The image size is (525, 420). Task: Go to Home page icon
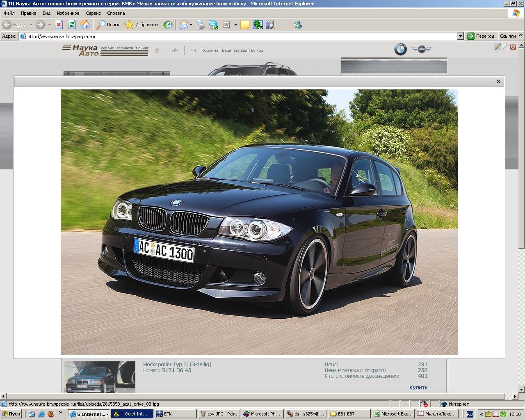coord(85,25)
